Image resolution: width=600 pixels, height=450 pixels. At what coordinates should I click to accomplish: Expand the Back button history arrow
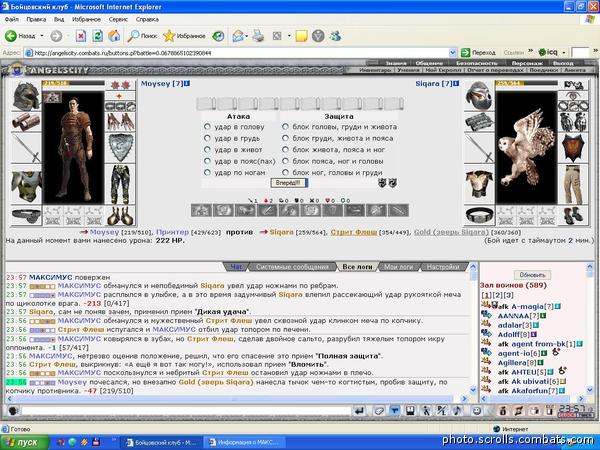coord(42,36)
